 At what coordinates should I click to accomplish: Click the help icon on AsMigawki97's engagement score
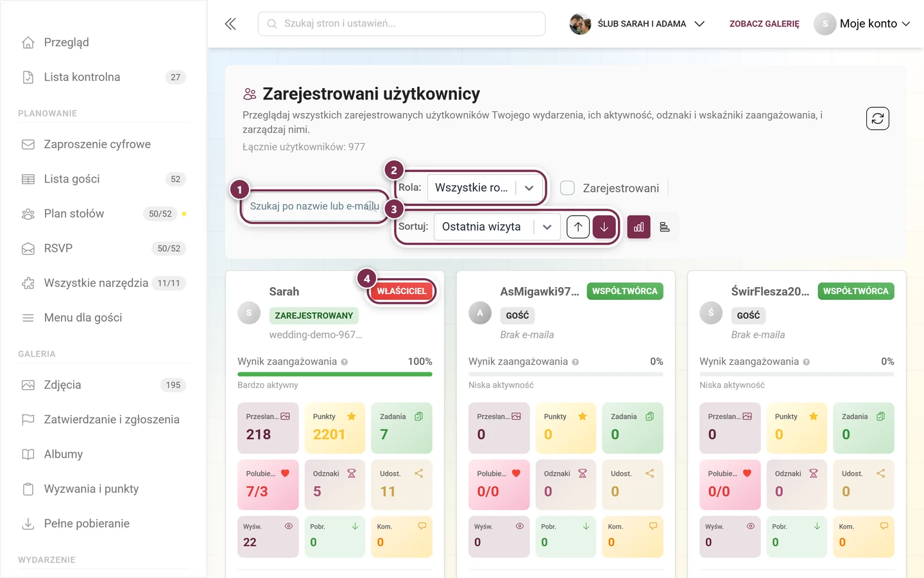pos(576,362)
